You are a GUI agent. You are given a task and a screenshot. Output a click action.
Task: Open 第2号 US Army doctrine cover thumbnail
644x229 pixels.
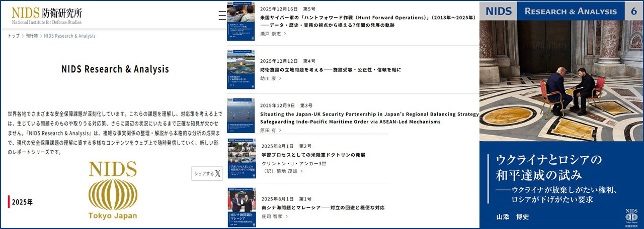click(241, 158)
